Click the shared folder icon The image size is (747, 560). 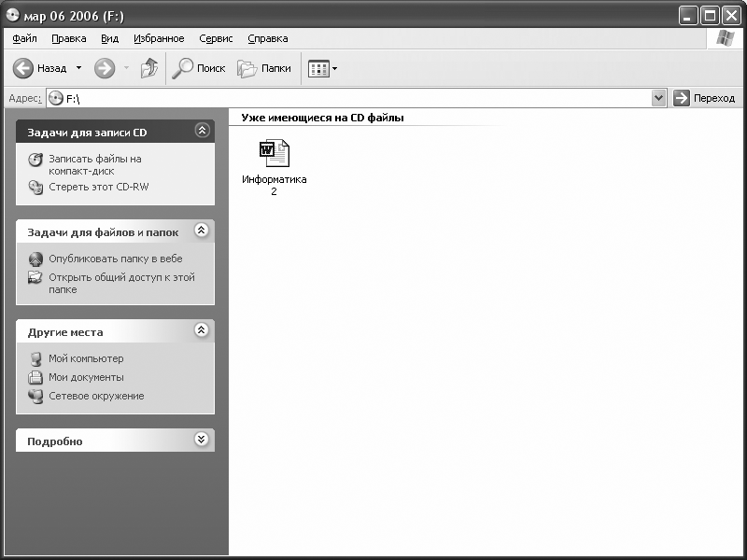click(35, 277)
